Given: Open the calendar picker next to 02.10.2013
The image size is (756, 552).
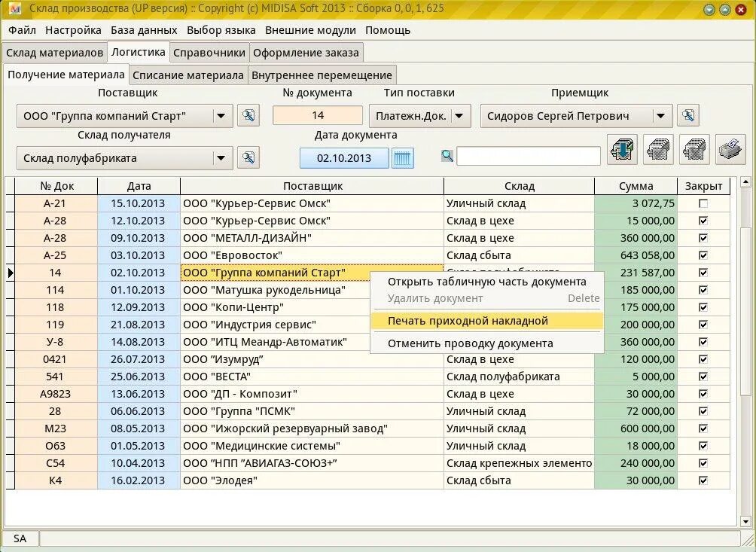Looking at the screenshot, I should tap(403, 158).
